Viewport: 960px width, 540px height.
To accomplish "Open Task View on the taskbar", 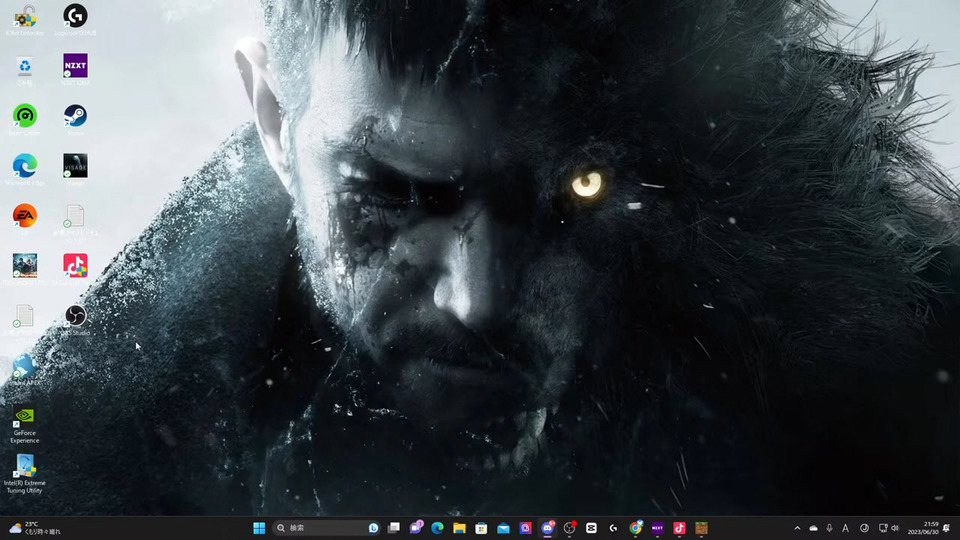I will [x=394, y=528].
